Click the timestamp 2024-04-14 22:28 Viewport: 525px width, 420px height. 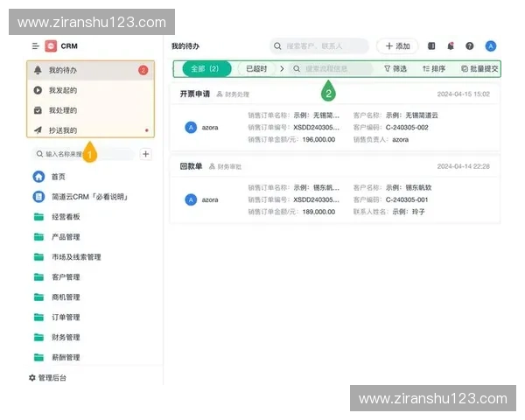pos(464,166)
